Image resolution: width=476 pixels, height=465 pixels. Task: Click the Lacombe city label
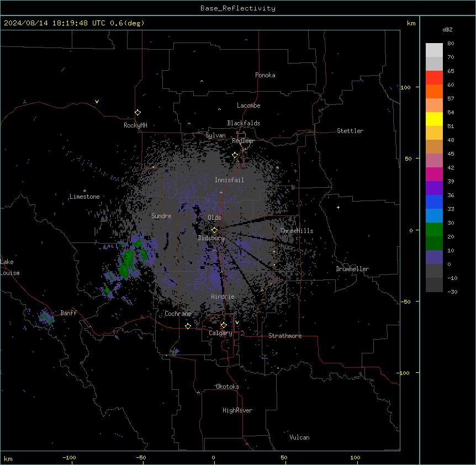[248, 105]
